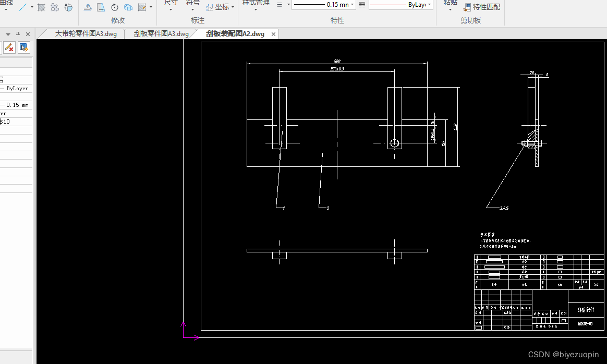Click the technical requirements text block
Screen dimensions: 607x364
click(x=505, y=240)
